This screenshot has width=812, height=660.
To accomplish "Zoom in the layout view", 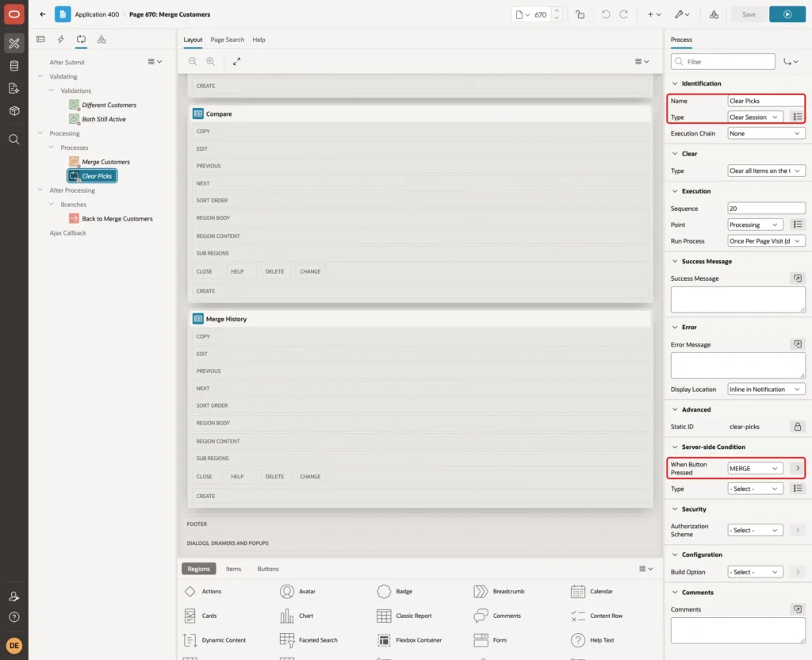I will [211, 62].
